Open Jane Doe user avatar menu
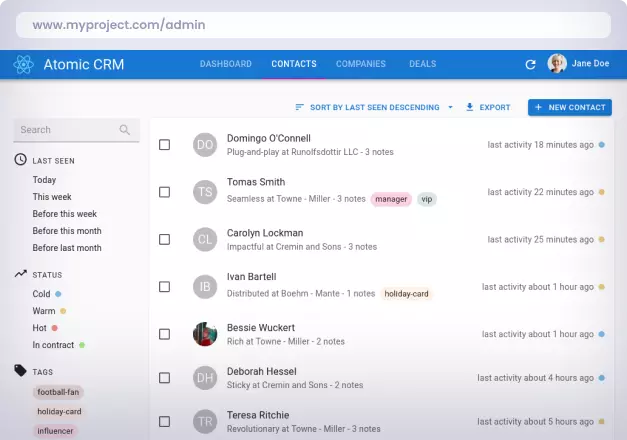This screenshot has height=440, width=627. click(x=557, y=64)
